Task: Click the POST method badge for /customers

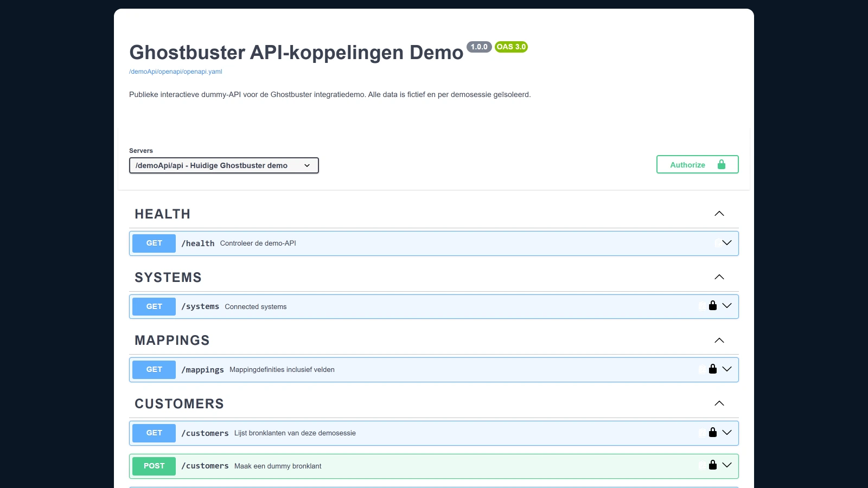Action: pyautogui.click(x=154, y=466)
